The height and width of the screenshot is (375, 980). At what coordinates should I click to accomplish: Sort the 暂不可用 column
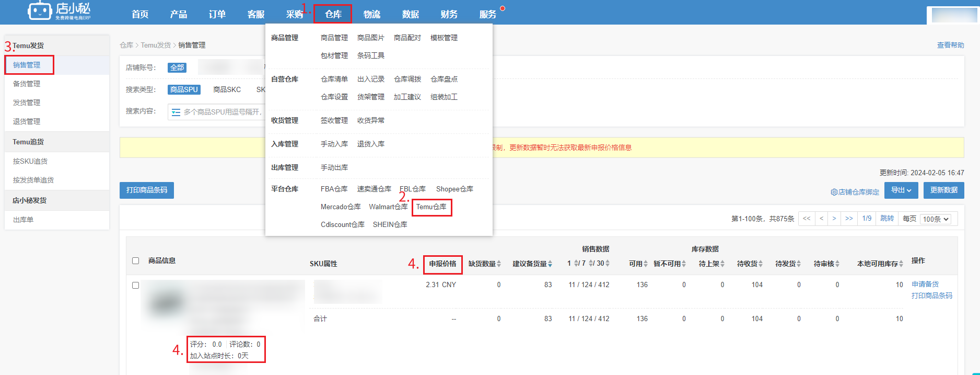click(684, 264)
